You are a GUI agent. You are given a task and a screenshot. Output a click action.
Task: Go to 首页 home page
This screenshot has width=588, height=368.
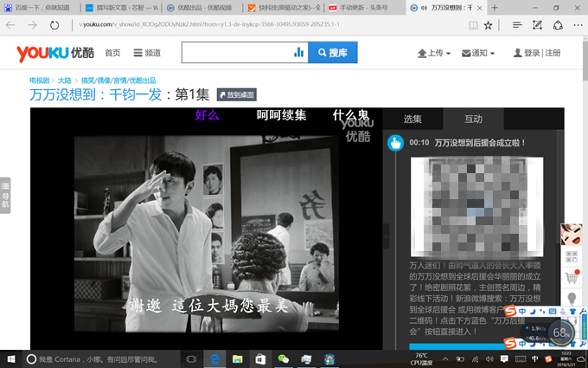pos(112,53)
